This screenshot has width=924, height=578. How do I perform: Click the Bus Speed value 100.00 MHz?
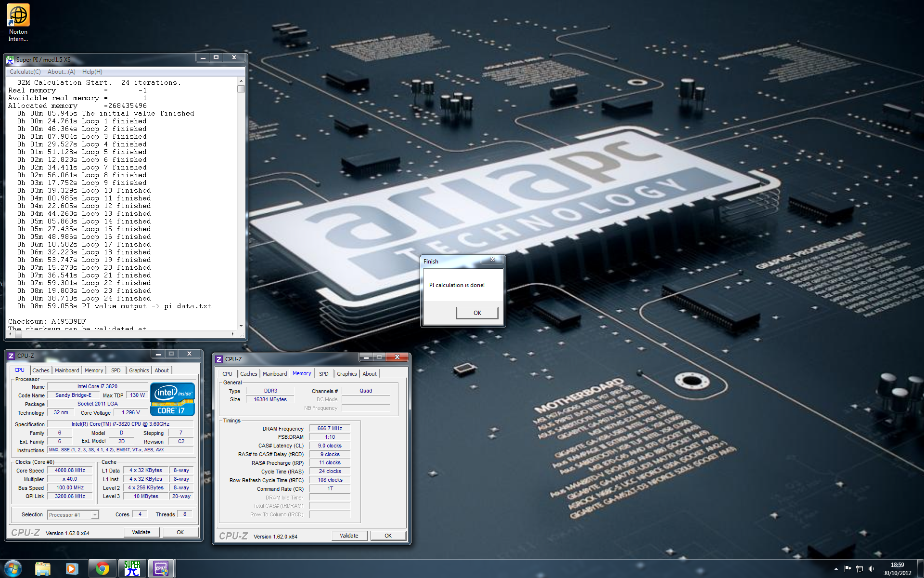pos(70,488)
